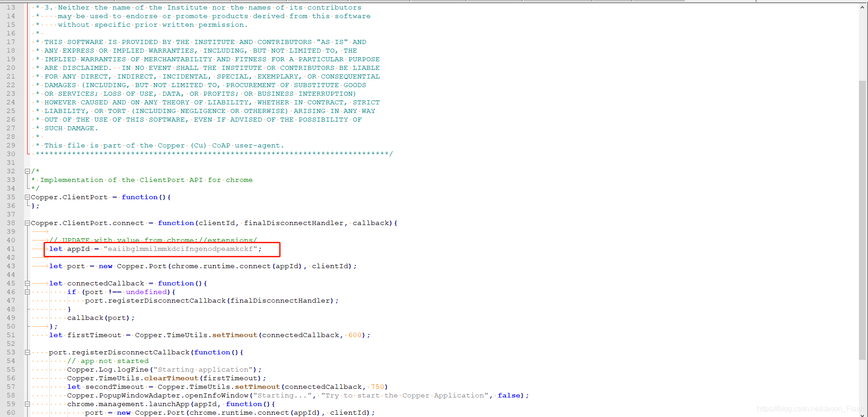Image resolution: width=868 pixels, height=417 pixels.
Task: Click line number 41 in the margin
Action: 10,249
